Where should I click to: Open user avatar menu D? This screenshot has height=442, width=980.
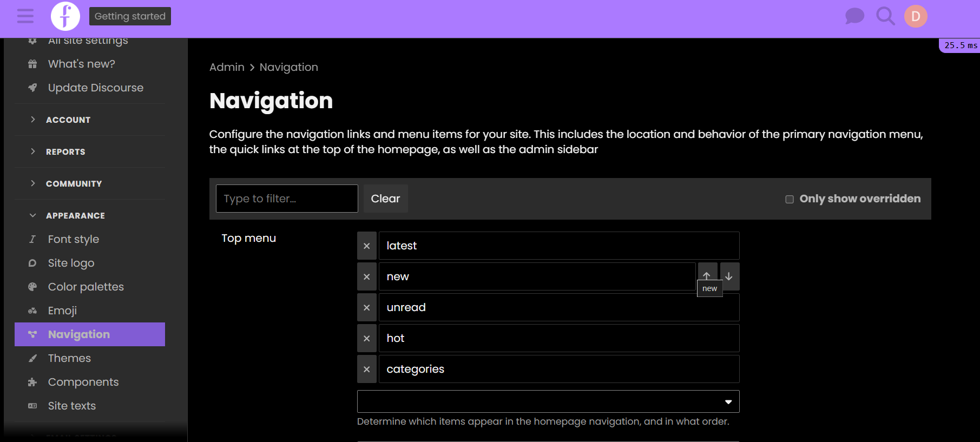tap(916, 16)
